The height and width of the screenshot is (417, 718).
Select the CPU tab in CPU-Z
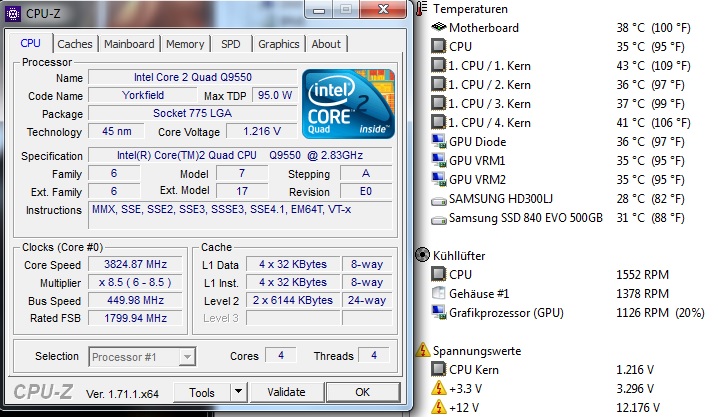coord(30,43)
